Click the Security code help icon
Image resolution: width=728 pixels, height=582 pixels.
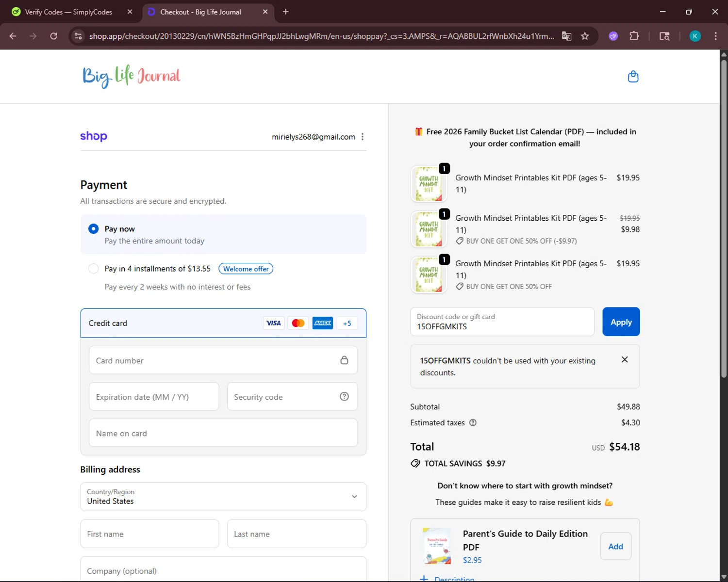(344, 397)
